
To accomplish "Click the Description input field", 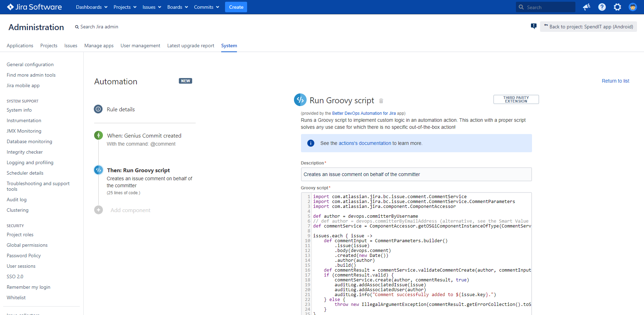I will click(416, 174).
